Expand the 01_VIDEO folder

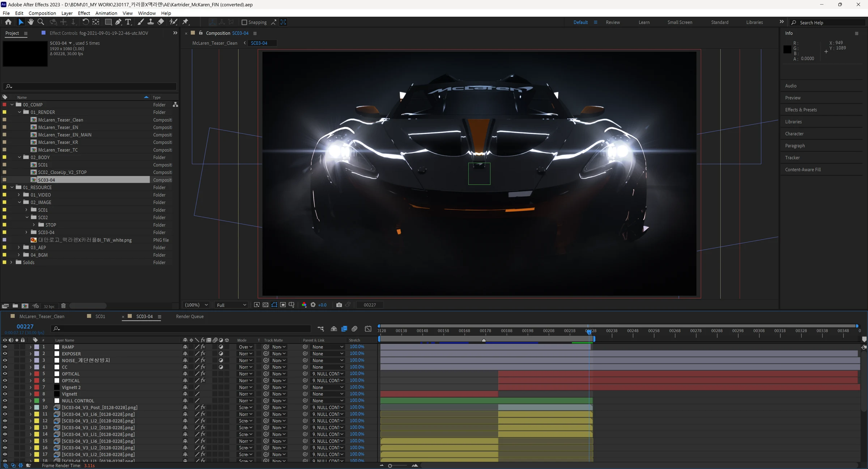[x=19, y=195]
